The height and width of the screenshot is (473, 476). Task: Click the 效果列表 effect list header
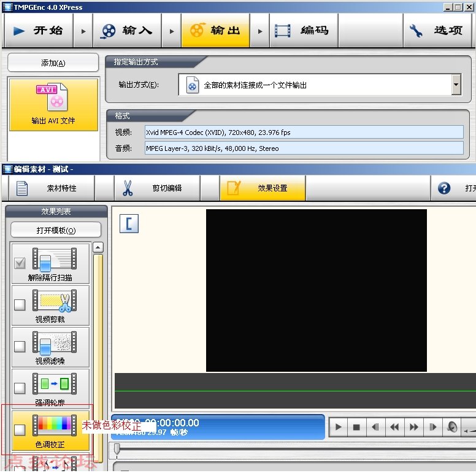[x=56, y=211]
